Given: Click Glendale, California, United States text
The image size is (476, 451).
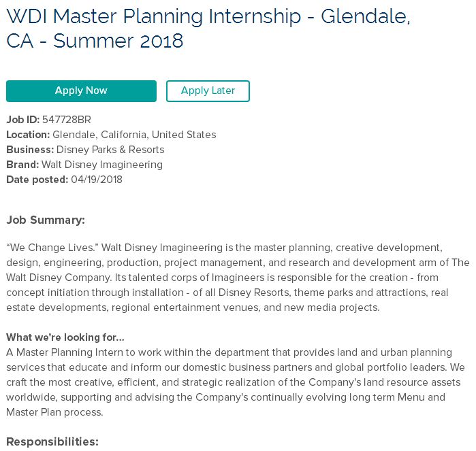Looking at the screenshot, I should (x=134, y=135).
